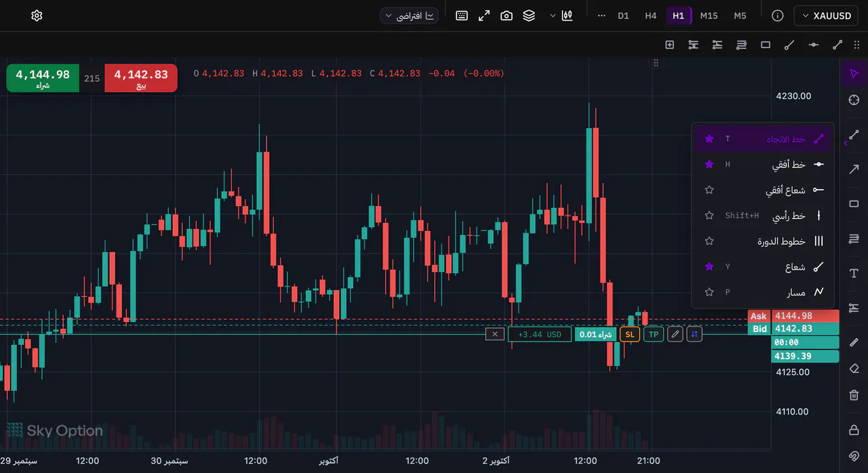
Task: Open the layers icon in top toolbar
Action: 529,16
